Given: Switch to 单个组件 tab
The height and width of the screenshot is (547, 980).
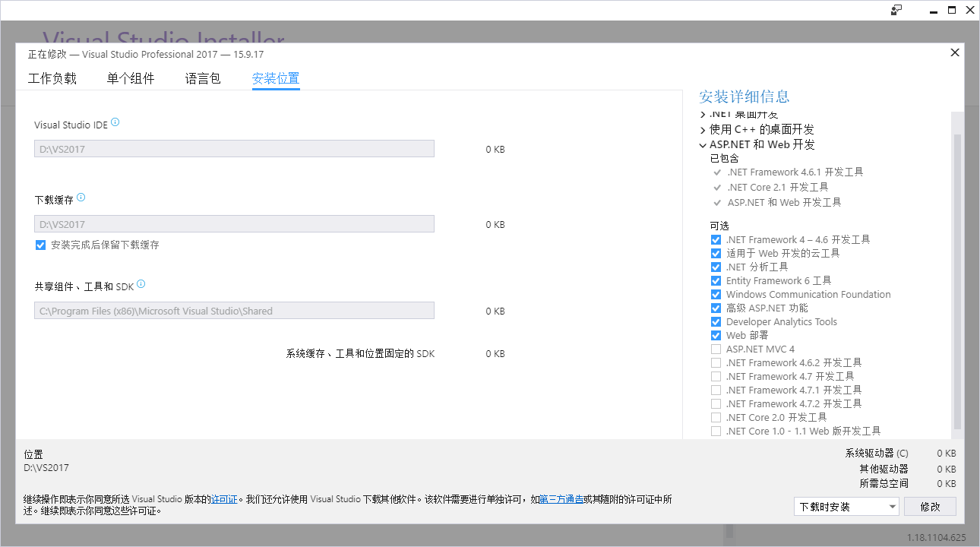Looking at the screenshot, I should 131,78.
